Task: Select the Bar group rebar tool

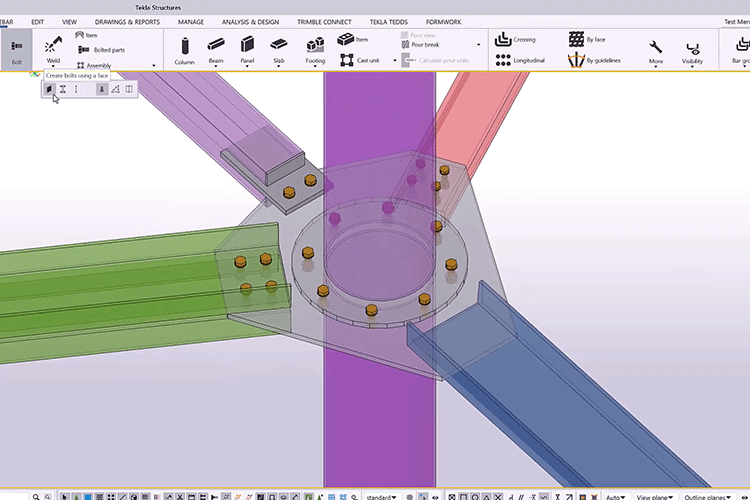Action: [741, 51]
